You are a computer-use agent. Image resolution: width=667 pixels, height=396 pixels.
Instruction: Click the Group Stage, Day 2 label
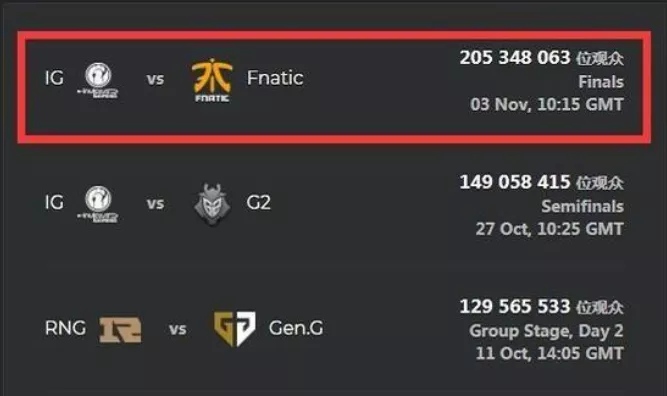tap(546, 331)
